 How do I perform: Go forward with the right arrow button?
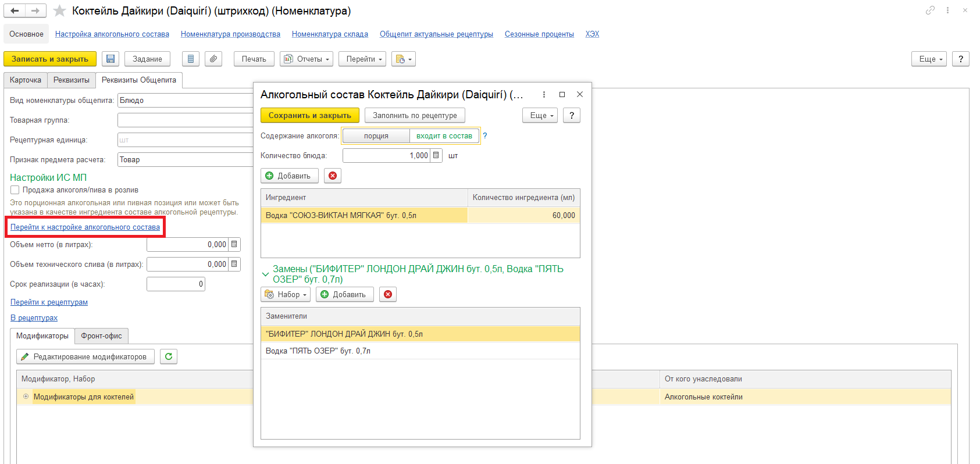pos(35,10)
